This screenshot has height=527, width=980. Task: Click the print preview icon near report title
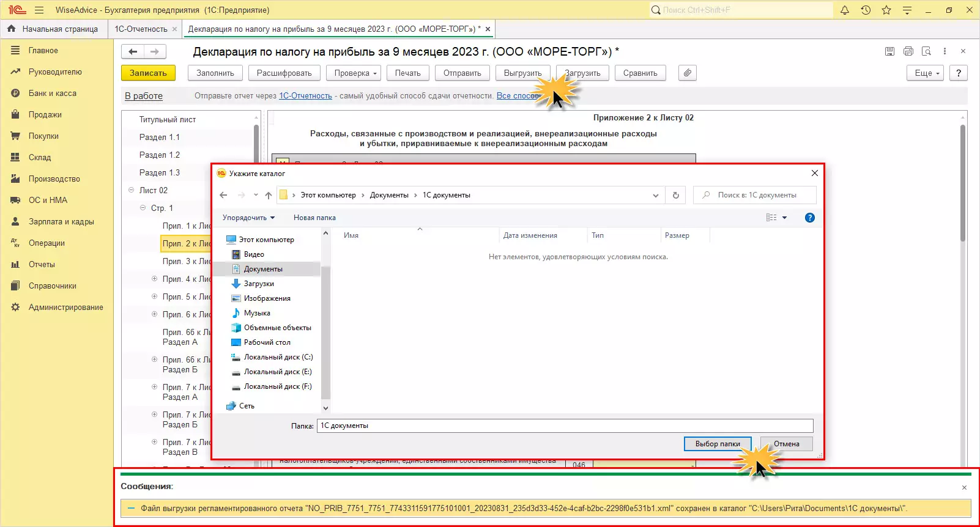coord(926,51)
